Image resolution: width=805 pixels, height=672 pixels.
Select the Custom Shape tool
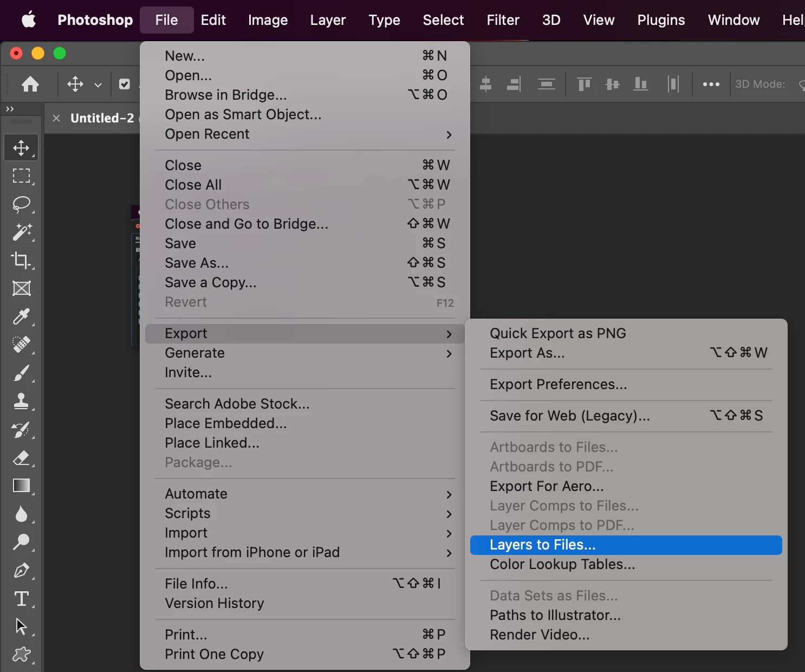21,655
